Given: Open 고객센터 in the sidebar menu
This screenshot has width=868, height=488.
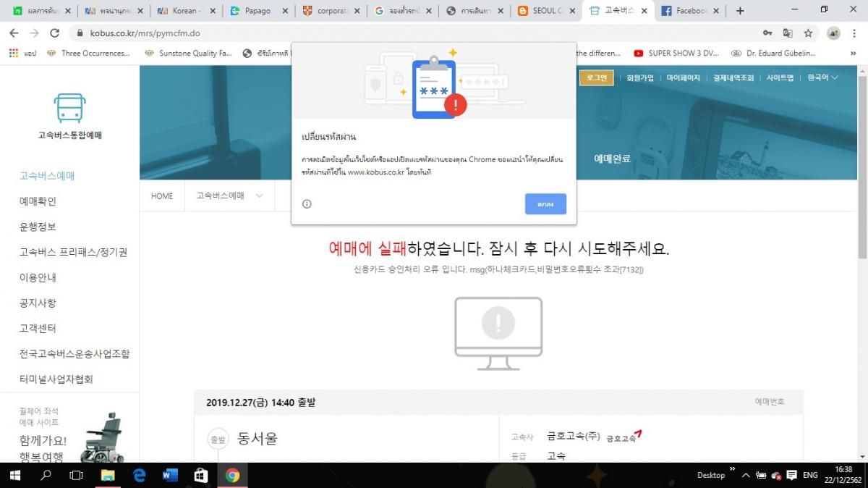Looking at the screenshot, I should point(38,328).
